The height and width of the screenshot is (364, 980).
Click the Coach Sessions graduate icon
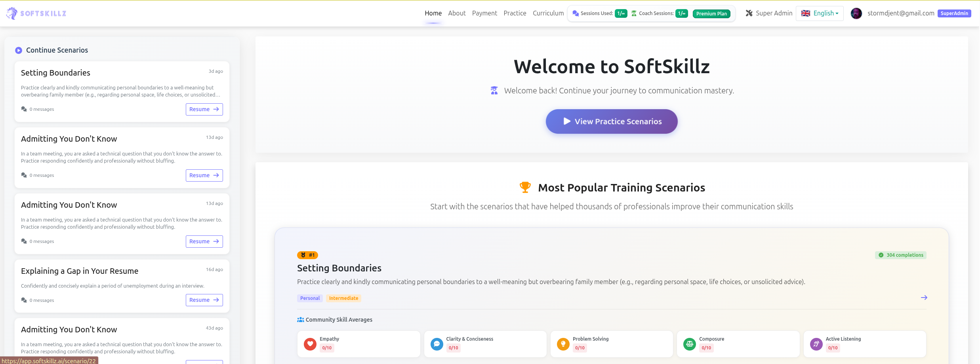634,13
